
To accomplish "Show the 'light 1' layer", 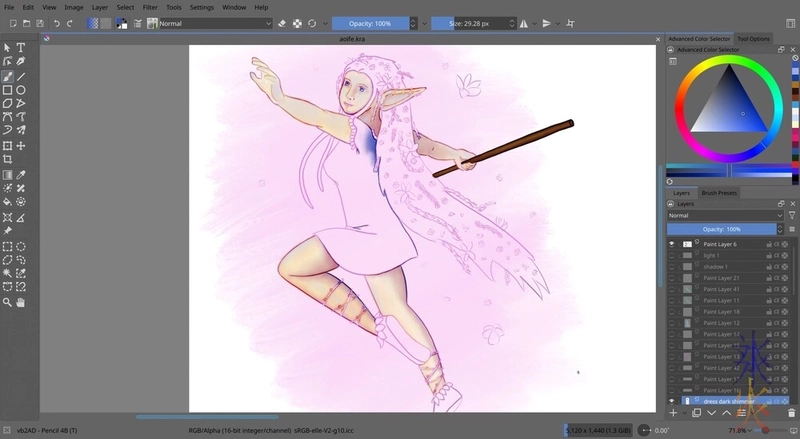I will [672, 255].
